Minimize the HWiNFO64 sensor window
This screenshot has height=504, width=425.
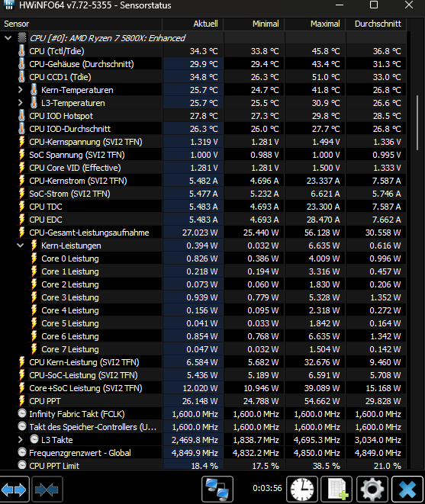click(339, 5)
